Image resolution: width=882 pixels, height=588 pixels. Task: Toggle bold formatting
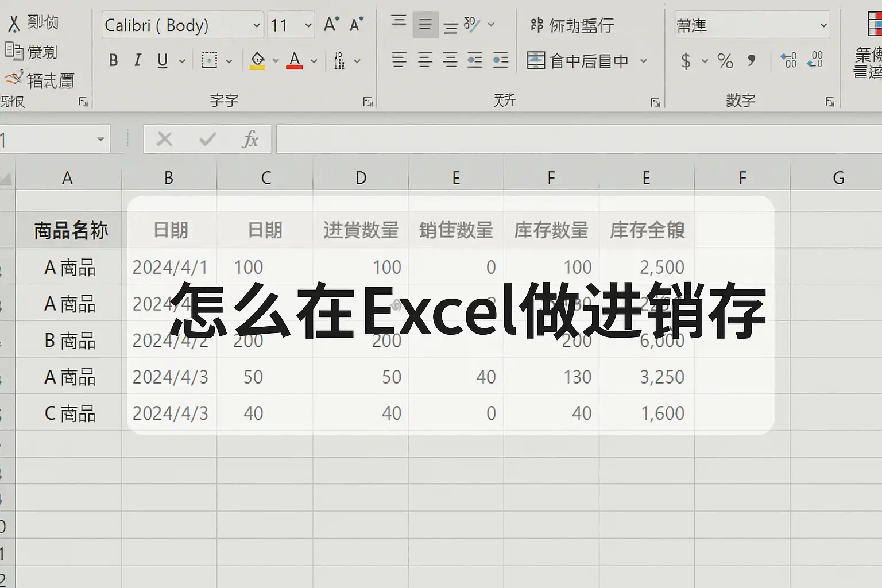pyautogui.click(x=114, y=60)
